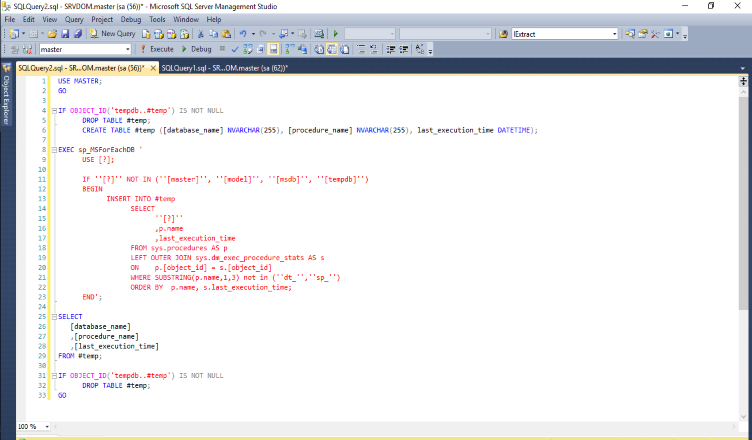Uncomment the selected lines

[x=374, y=49]
